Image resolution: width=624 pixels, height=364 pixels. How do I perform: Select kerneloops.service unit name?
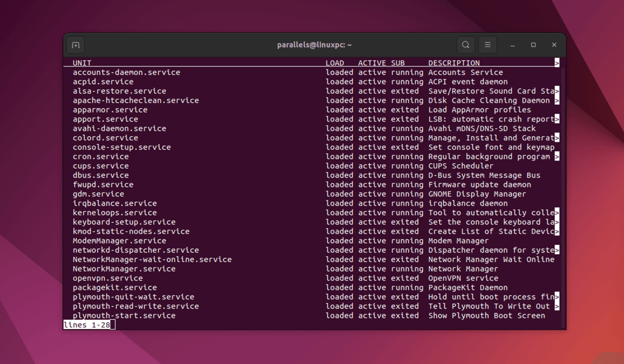point(115,213)
